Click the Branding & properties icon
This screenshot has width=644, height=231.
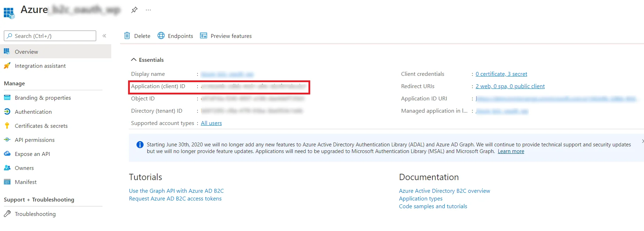point(7,97)
